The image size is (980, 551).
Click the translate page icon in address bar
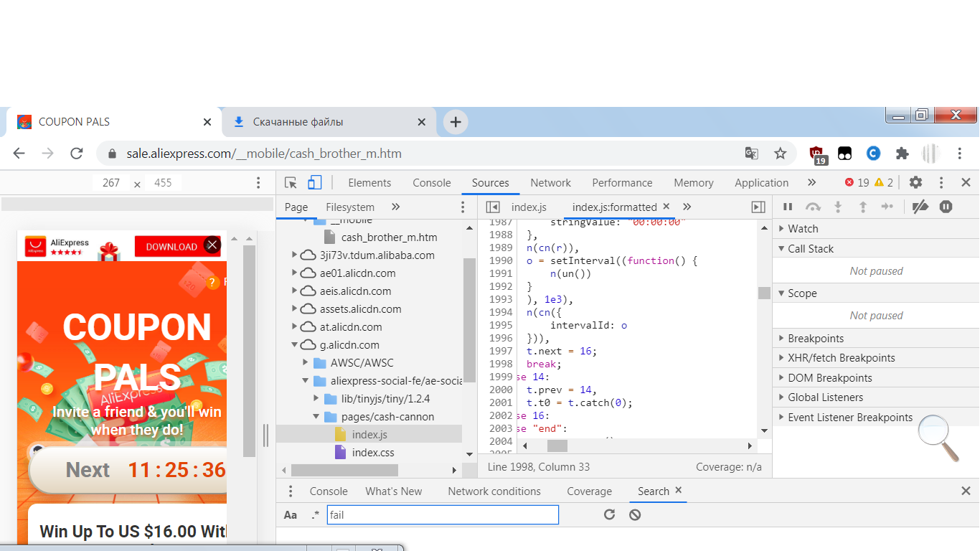click(x=751, y=153)
